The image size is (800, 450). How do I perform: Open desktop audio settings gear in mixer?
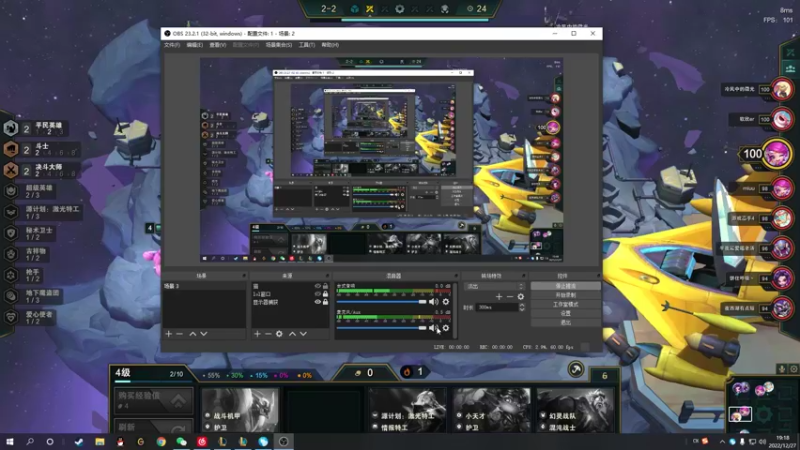click(x=446, y=302)
